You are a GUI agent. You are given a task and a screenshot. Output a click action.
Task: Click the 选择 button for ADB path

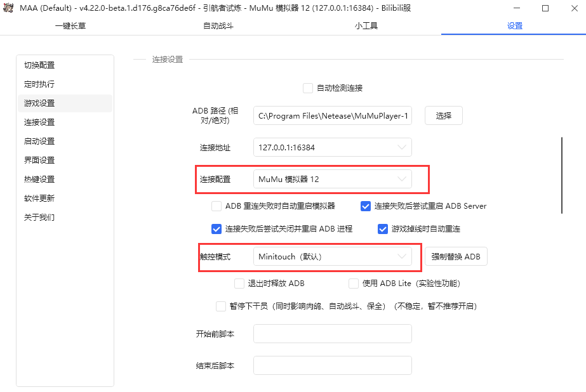click(x=443, y=115)
